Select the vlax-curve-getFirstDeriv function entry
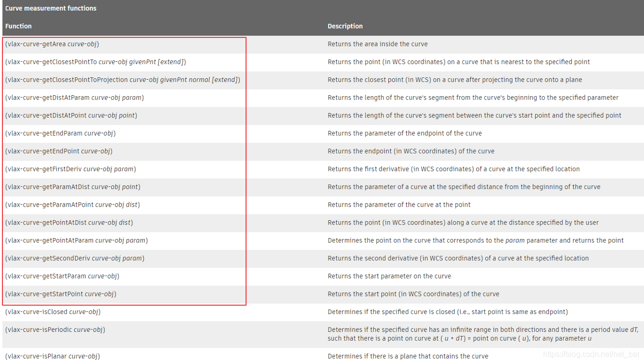The height and width of the screenshot is (363, 644). 70,169
